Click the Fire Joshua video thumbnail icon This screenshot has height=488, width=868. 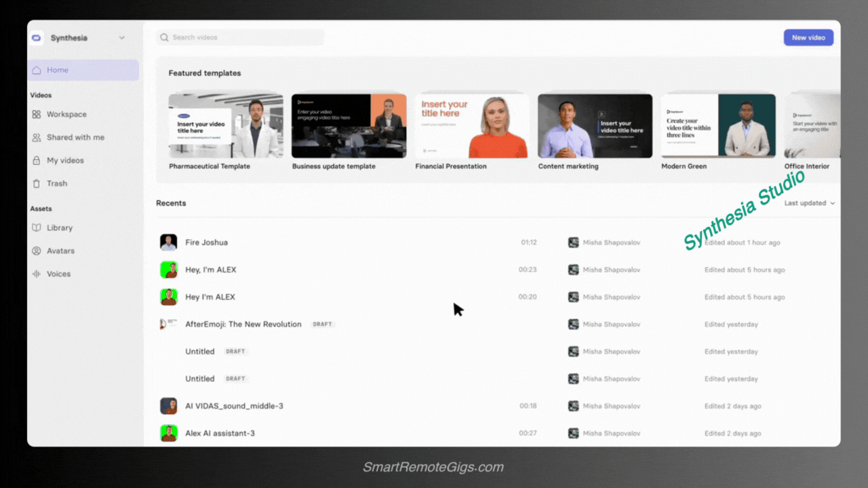tap(168, 243)
